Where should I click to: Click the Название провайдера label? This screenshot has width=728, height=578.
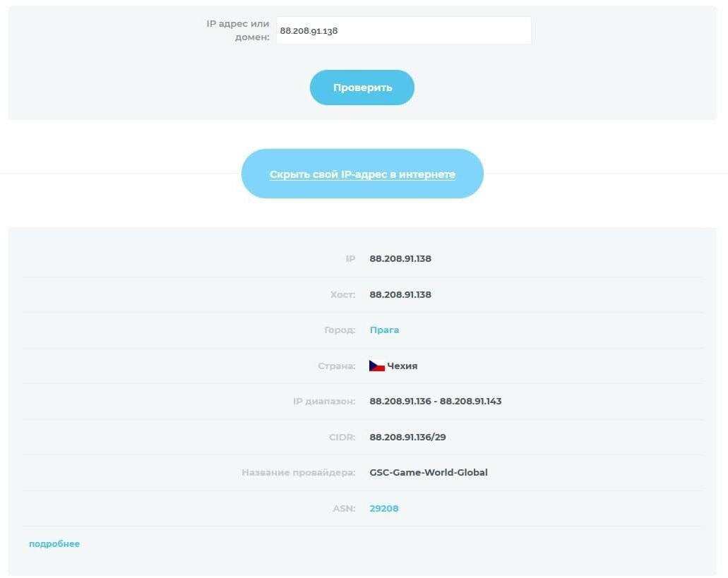point(299,472)
